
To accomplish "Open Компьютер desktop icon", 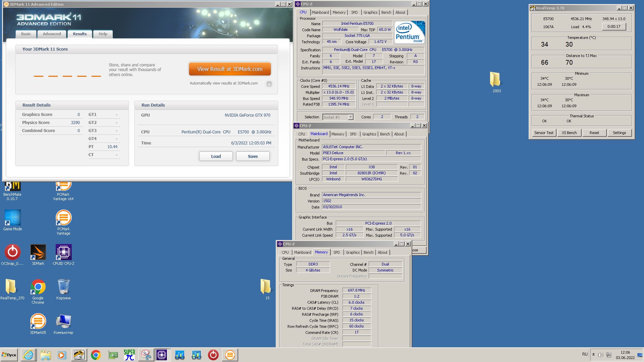I will coord(63,324).
